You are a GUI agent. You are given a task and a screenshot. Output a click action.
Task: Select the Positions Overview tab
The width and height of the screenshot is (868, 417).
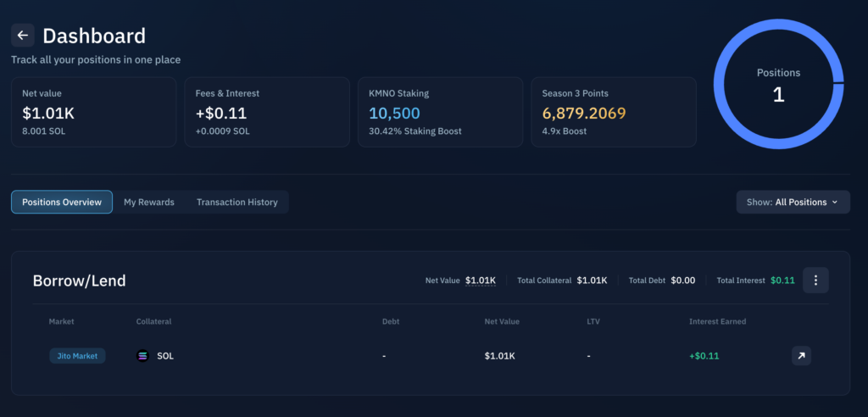(62, 203)
